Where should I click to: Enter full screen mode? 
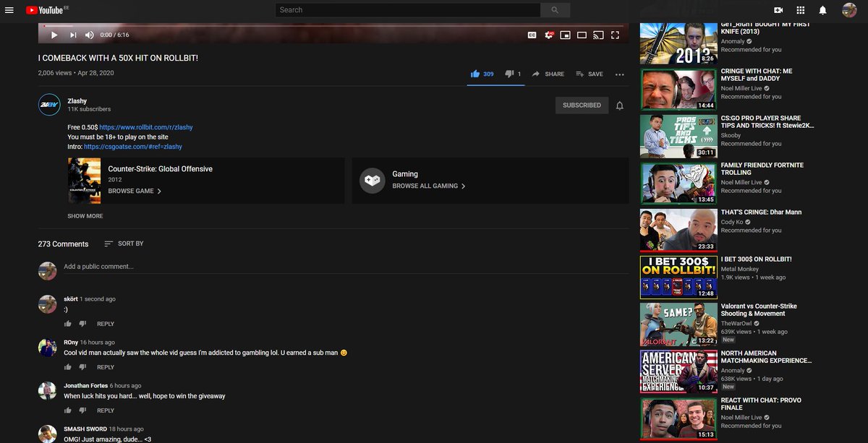616,35
